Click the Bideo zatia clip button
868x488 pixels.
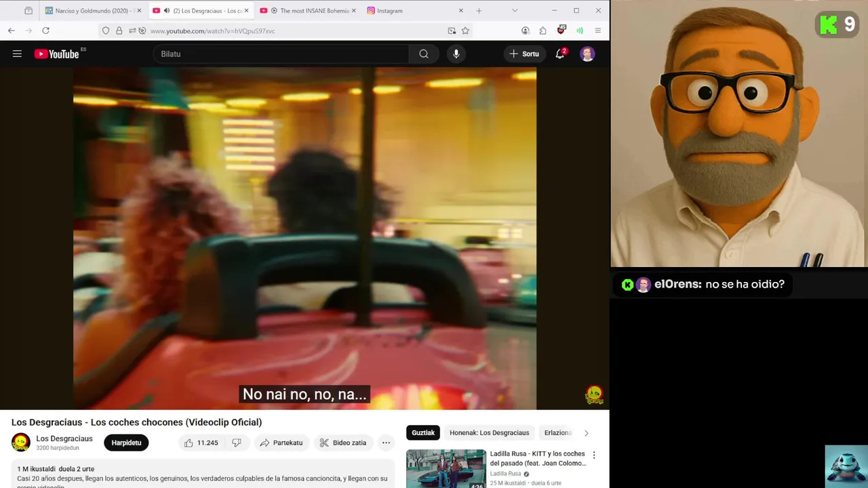coord(343,443)
